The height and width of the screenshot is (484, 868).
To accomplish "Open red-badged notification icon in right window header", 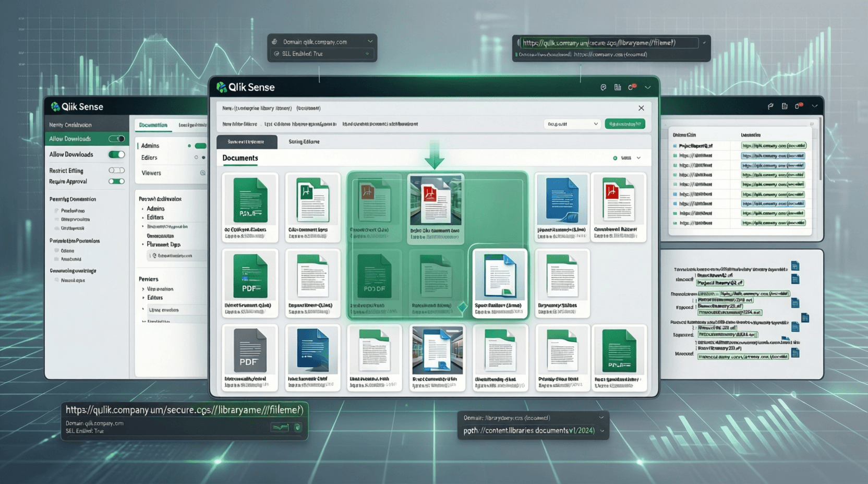I will coord(799,106).
